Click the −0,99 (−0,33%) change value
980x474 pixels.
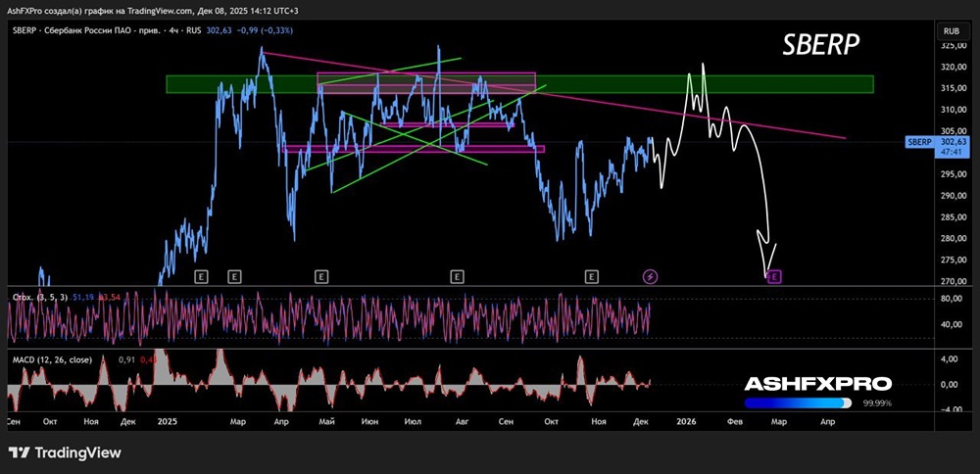pos(267,30)
